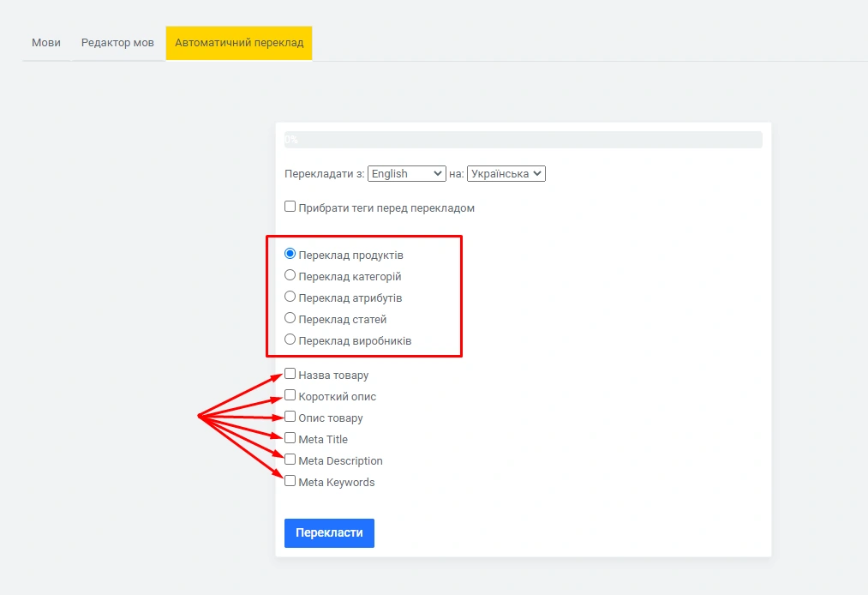Expand target language dropdown showing Українська
Image resolution: width=868 pixels, height=595 pixels.
pos(506,173)
